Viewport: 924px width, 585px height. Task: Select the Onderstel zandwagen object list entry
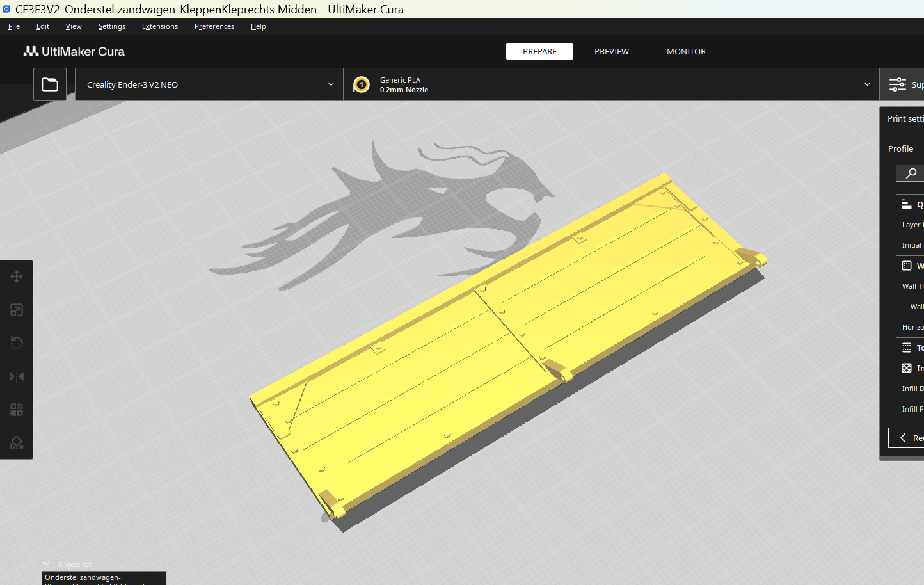[x=104, y=578]
